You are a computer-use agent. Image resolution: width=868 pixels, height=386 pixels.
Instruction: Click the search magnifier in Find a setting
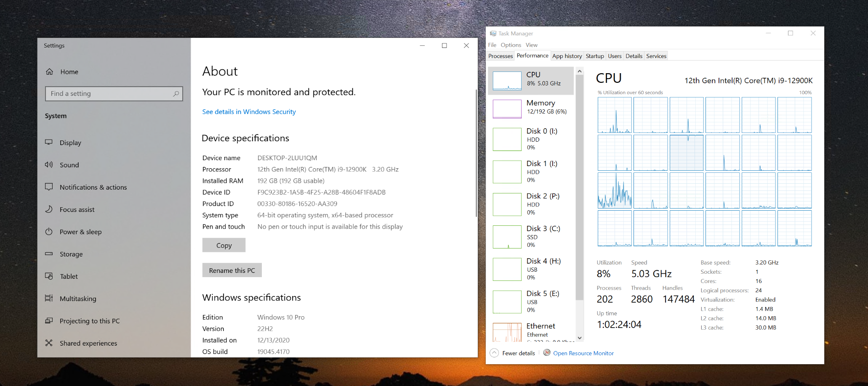(176, 94)
